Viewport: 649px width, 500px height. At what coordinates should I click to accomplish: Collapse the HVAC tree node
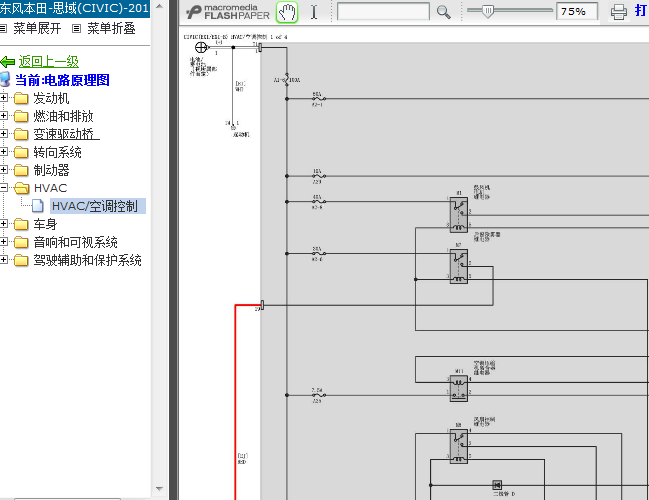click(4, 188)
